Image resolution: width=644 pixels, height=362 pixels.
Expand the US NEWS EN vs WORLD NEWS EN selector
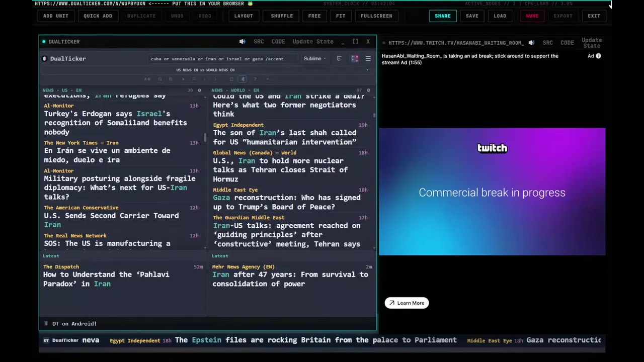click(205, 70)
